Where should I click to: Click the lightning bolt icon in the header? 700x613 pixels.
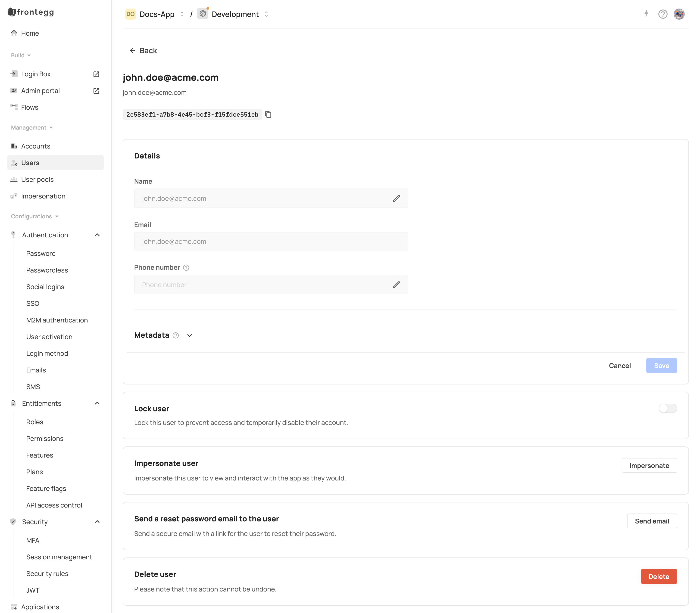[x=646, y=14]
